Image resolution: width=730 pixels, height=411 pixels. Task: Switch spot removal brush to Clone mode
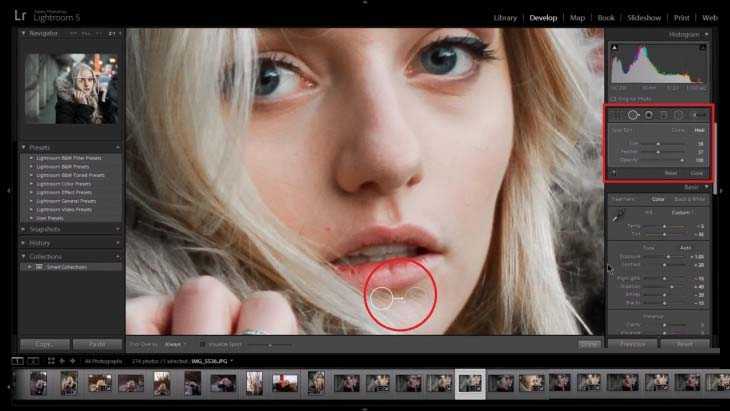[677, 130]
